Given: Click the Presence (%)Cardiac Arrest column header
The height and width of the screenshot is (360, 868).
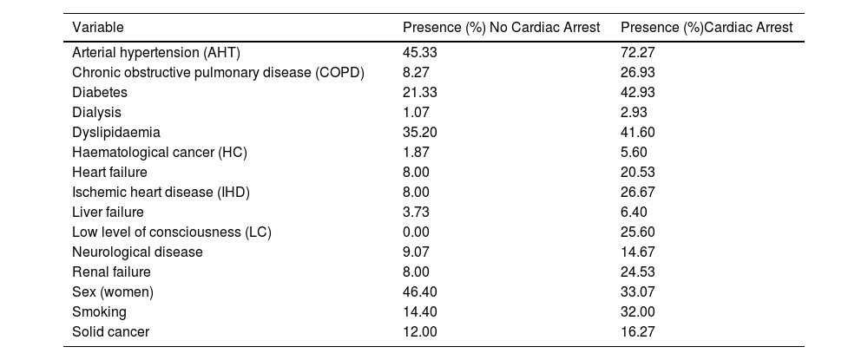Looking at the screenshot, I should 707,27.
